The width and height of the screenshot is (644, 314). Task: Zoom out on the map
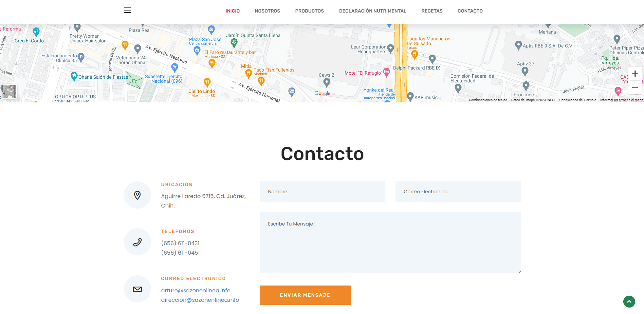635,87
